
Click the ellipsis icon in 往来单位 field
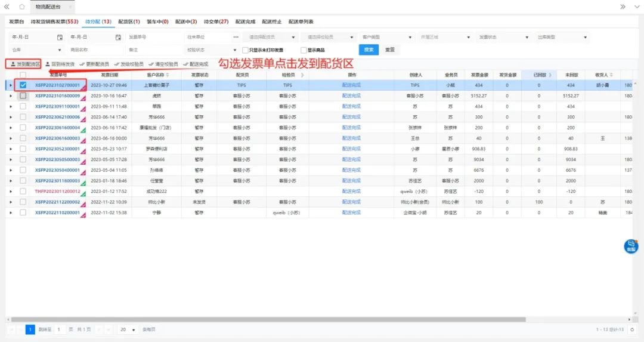click(236, 37)
